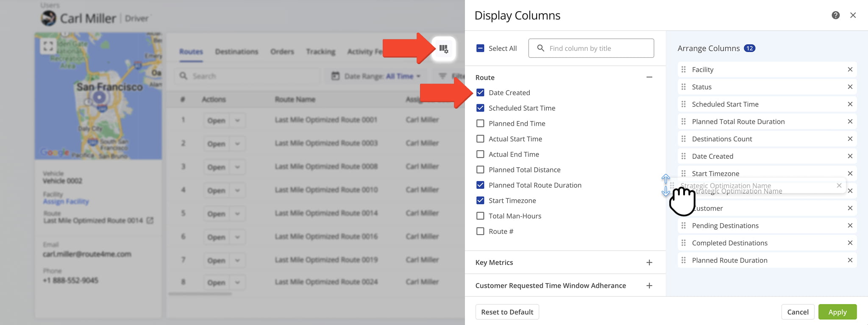This screenshot has width=868, height=325.
Task: Click the Reset to Default button
Action: point(507,312)
